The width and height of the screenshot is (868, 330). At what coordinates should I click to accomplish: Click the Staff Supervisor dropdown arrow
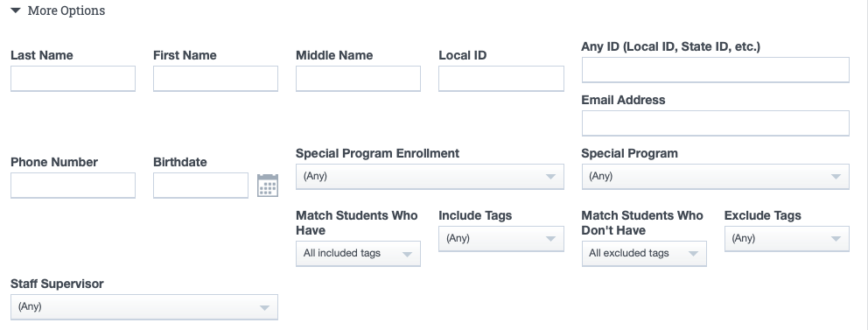point(264,307)
